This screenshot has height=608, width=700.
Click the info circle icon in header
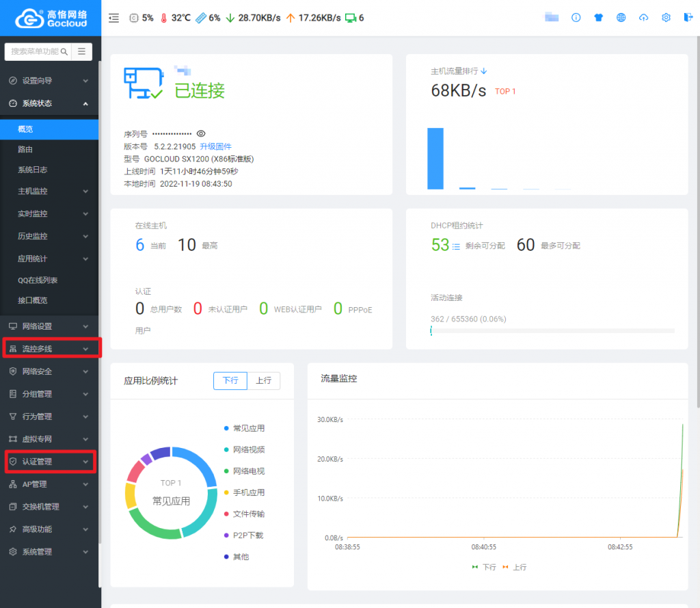[x=576, y=18]
